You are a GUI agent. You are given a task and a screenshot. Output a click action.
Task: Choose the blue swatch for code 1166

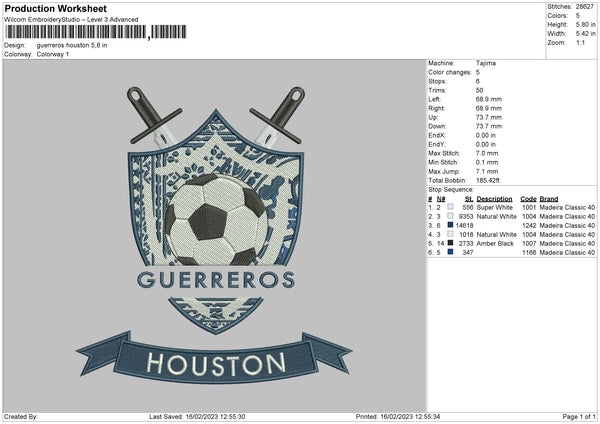click(x=450, y=252)
